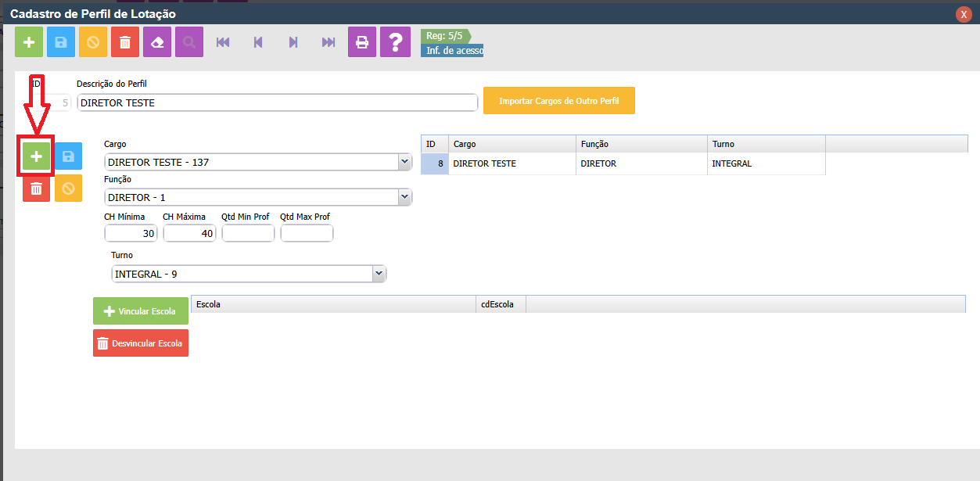980x481 pixels.
Task: Click the purple magnifier search icon
Action: [x=189, y=42]
